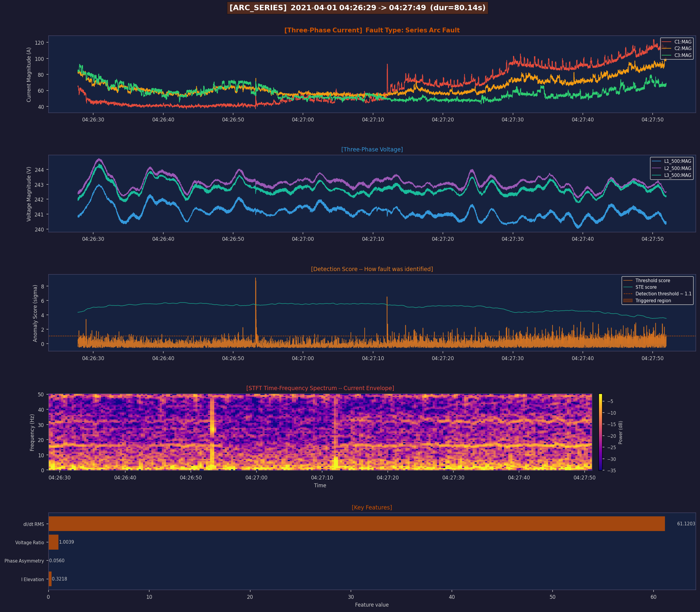Click the Phase Asymmetry feature label

tap(24, 561)
